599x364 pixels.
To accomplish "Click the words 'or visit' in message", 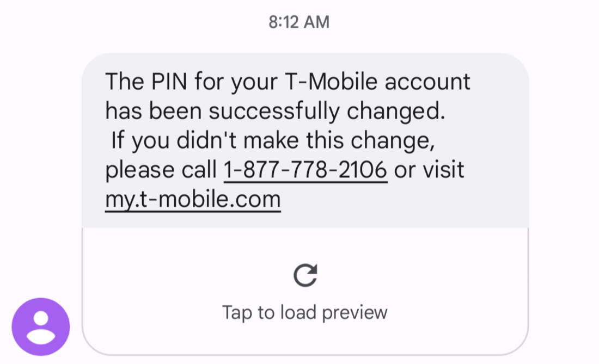I will pos(429,170).
